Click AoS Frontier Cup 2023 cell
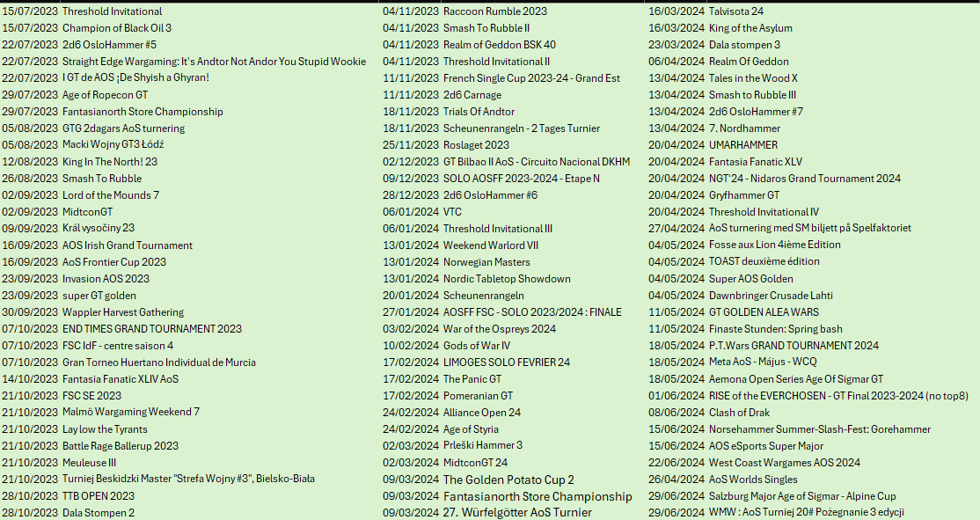 click(114, 262)
